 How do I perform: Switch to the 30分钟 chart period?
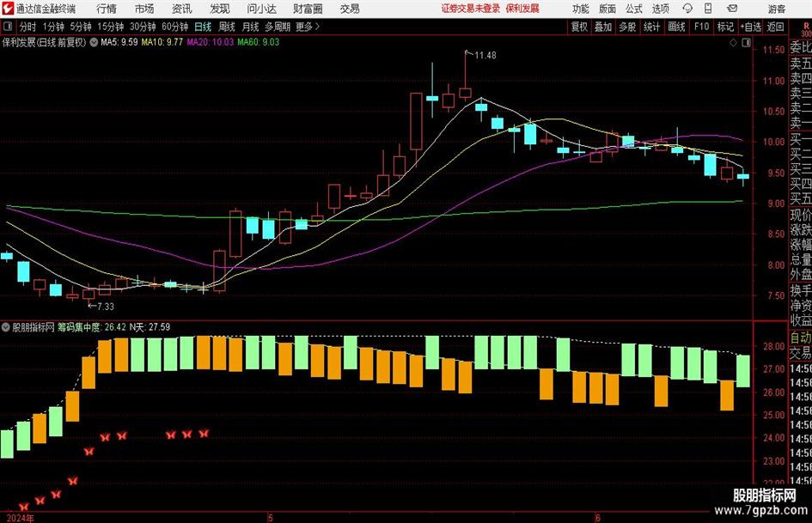(143, 27)
